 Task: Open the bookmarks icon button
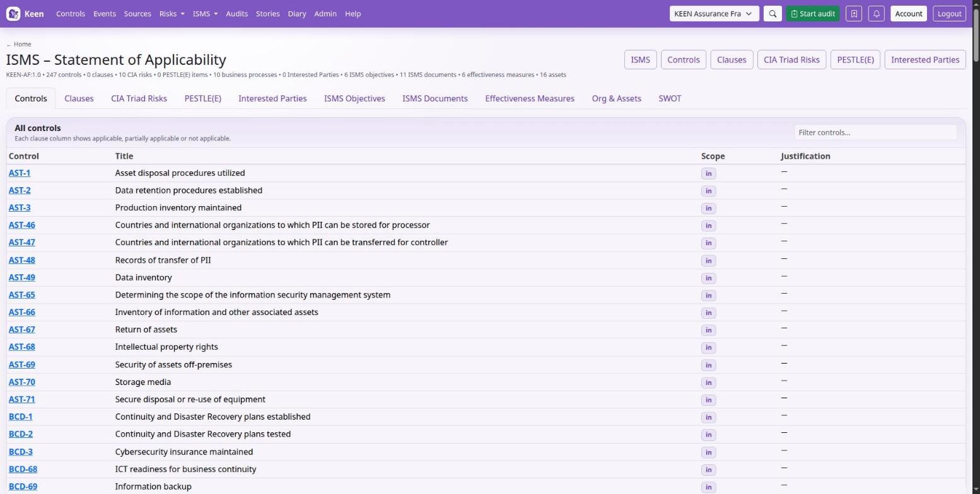click(x=854, y=14)
